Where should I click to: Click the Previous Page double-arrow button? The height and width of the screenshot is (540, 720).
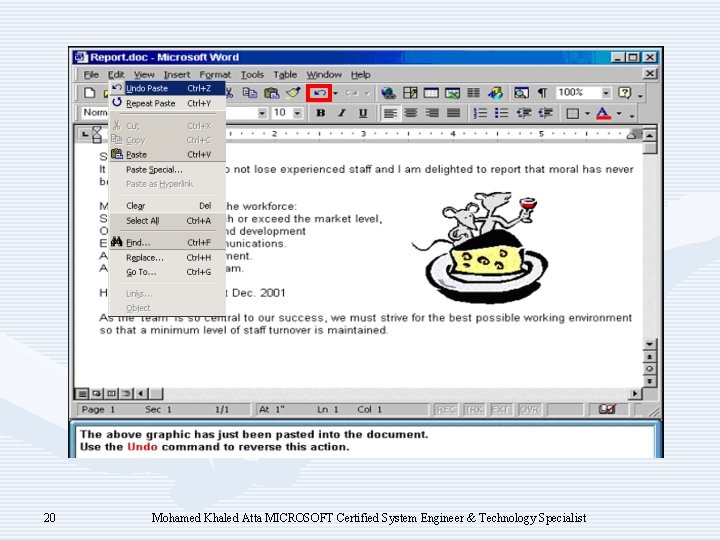649,356
